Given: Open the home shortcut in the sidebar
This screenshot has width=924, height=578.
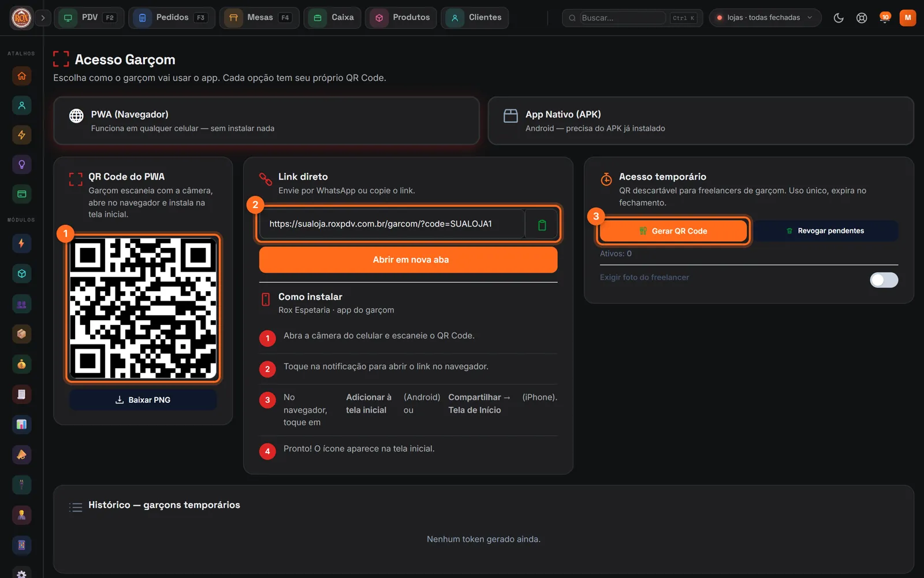Looking at the screenshot, I should click(21, 76).
